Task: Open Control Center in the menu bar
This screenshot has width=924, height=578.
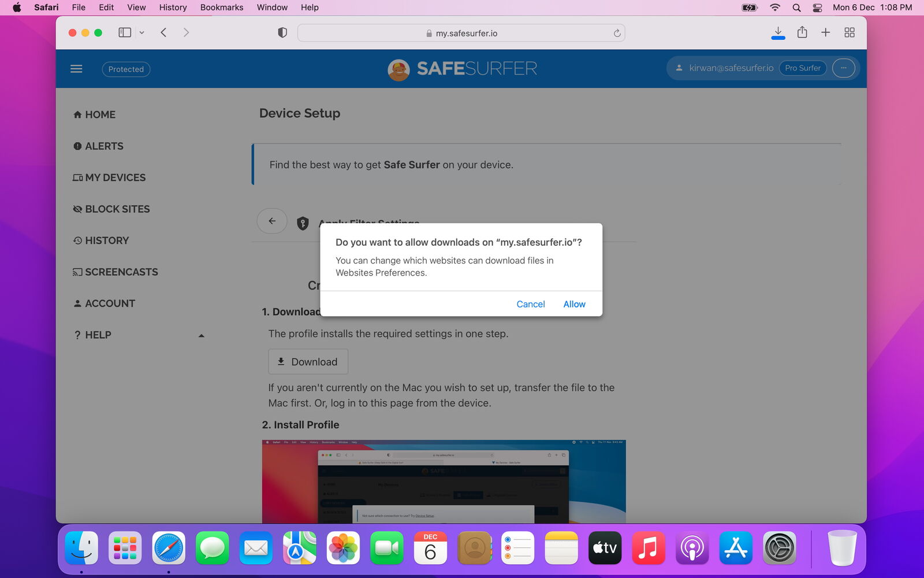Action: click(x=817, y=8)
